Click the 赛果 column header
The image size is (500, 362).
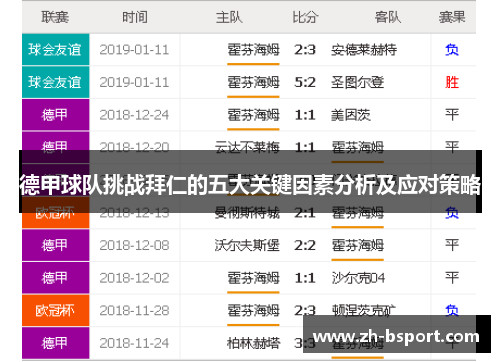(452, 17)
